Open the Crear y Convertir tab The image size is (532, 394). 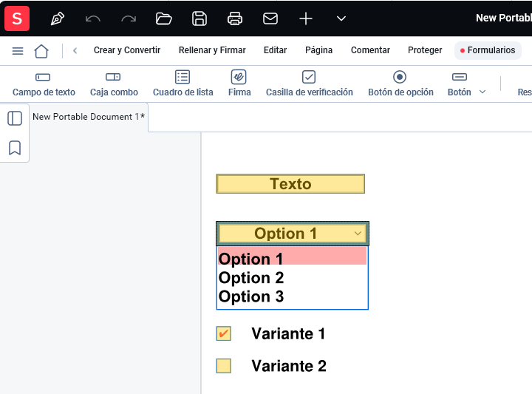click(127, 50)
